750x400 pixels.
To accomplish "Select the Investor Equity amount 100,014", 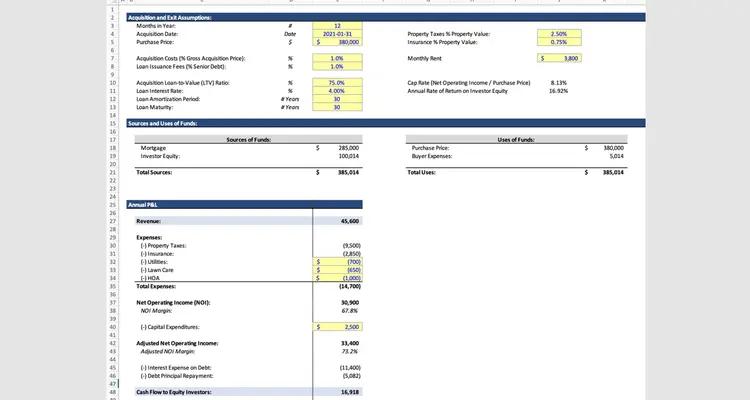I will pyautogui.click(x=349, y=156).
